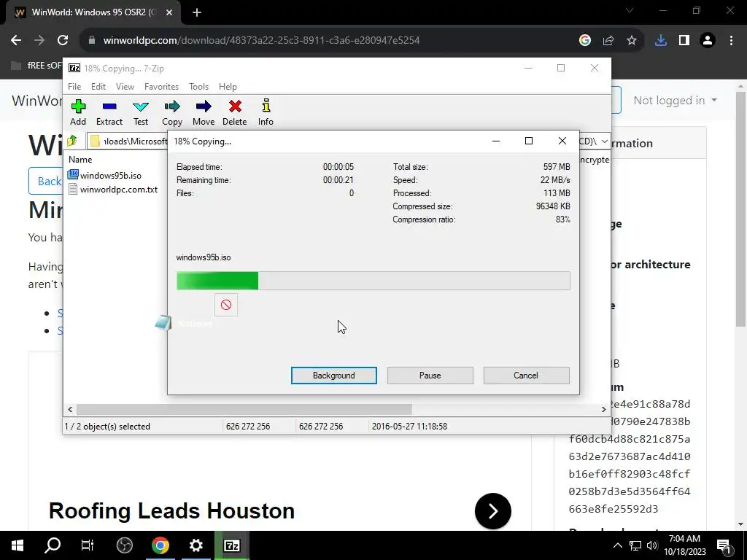The height and width of the screenshot is (560, 747).
Task: Close the WinWorld Chrome tab
Action: 169,12
